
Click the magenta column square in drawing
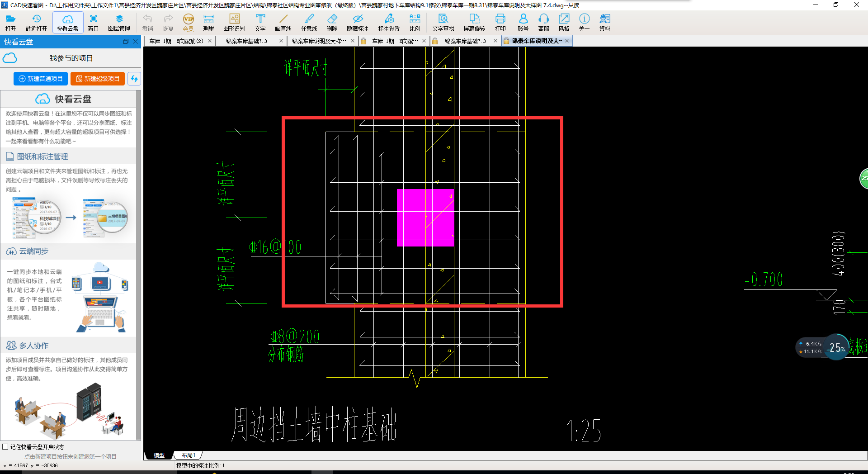[425, 218]
